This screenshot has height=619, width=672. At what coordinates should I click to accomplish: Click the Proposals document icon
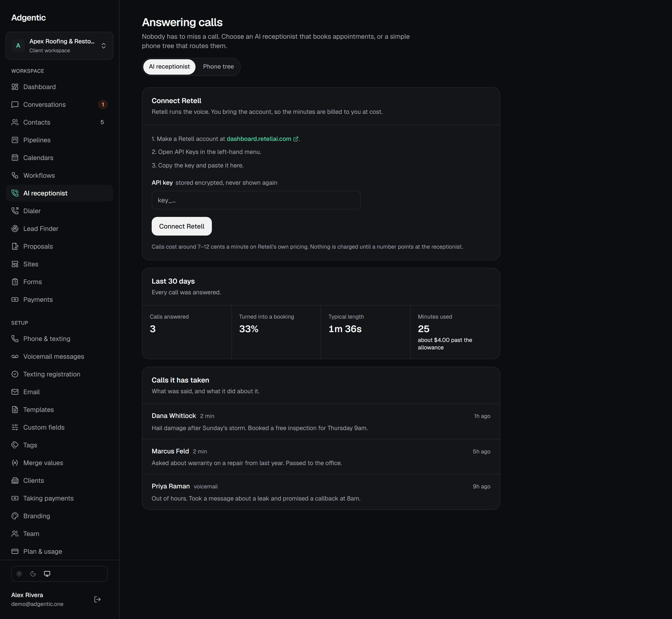pos(15,246)
